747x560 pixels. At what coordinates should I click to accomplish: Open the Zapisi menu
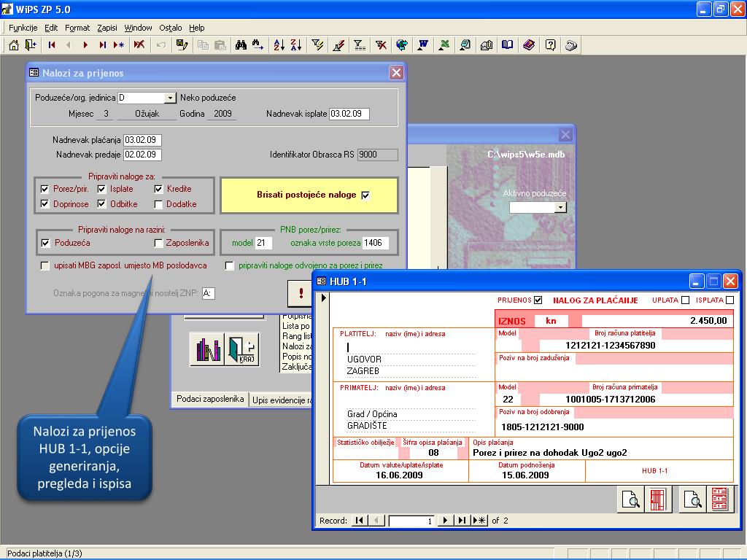[107, 28]
